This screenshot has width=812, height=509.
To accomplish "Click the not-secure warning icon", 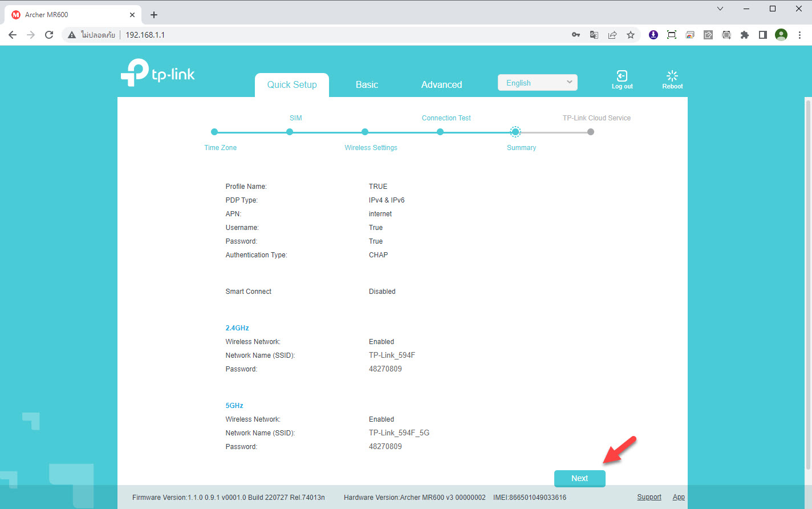I will coord(72,35).
